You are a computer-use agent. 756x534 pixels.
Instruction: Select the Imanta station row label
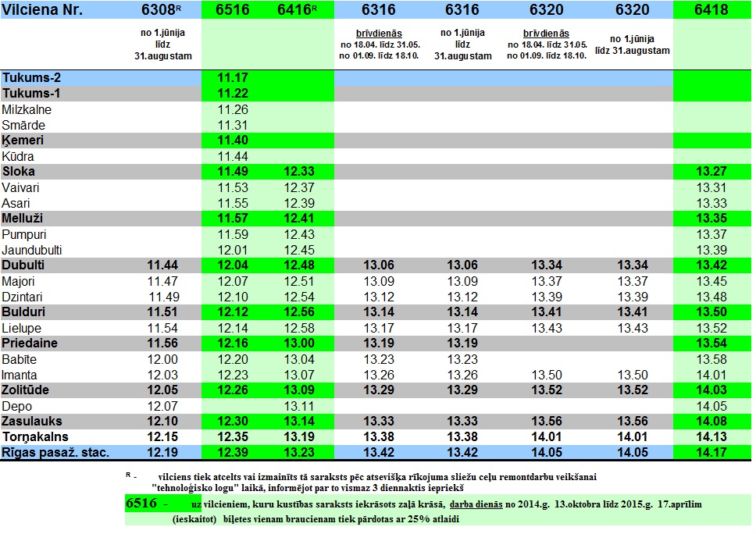[22, 375]
